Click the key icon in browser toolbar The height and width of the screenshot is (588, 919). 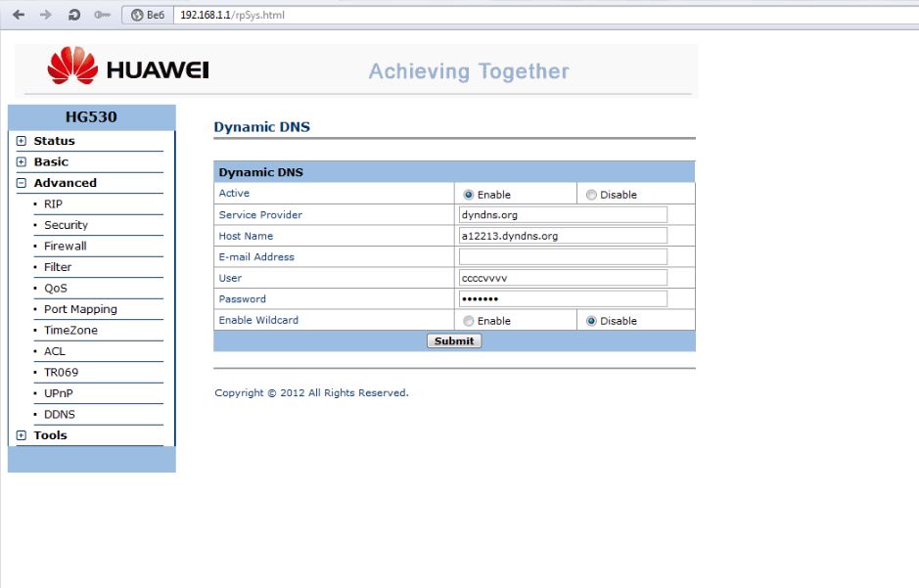(x=102, y=15)
